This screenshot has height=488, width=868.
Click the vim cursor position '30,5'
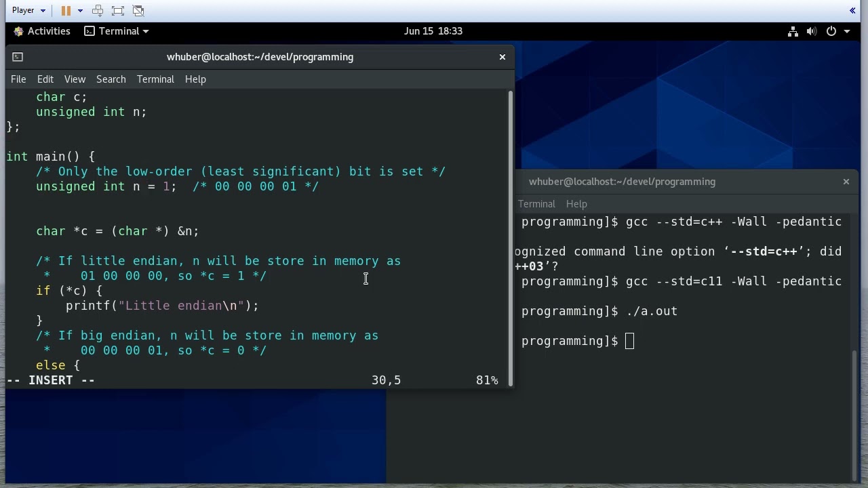tap(386, 380)
